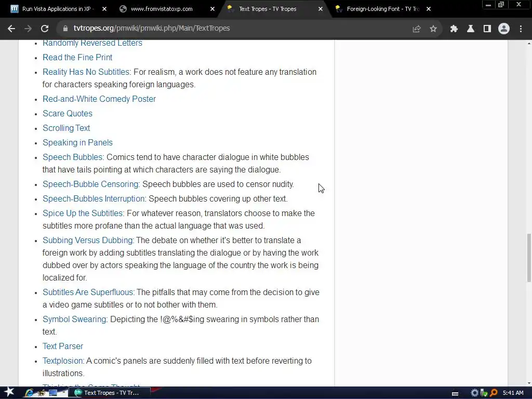Open Red-and-White Comedy Poster link
532x399 pixels.
tap(99, 99)
